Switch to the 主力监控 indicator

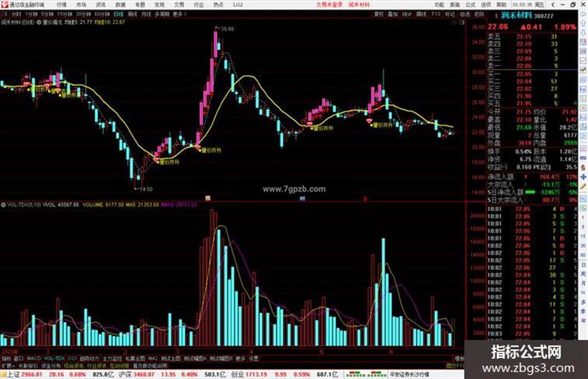pyautogui.click(x=112, y=358)
